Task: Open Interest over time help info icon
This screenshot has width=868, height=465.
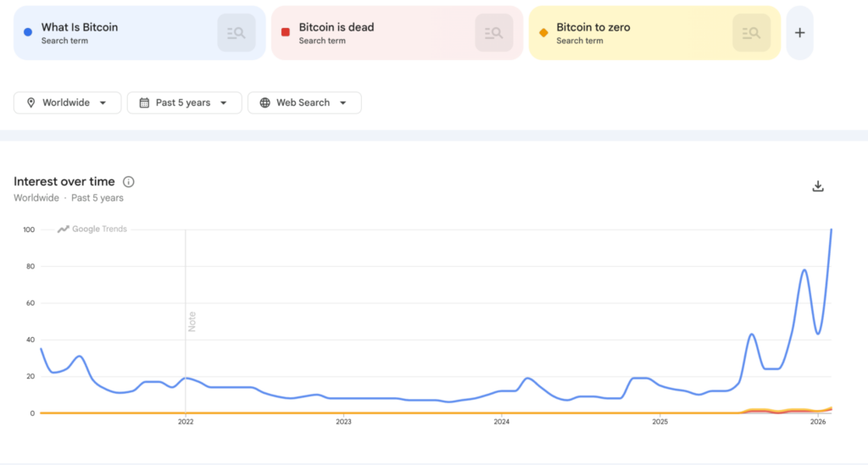Action: [x=129, y=181]
